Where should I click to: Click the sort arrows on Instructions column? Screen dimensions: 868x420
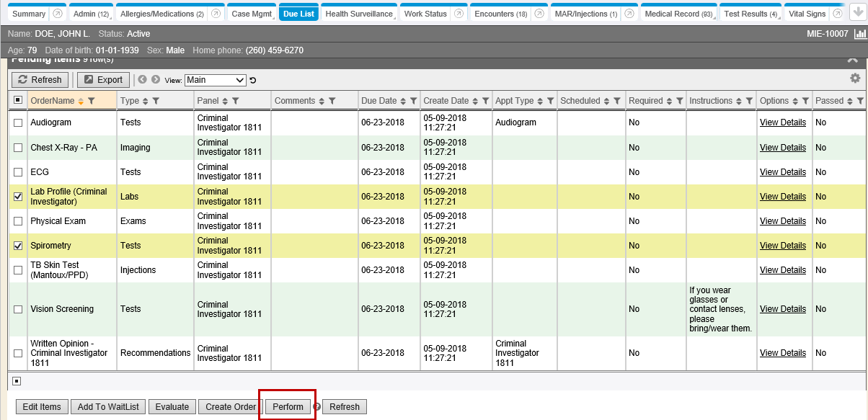(739, 101)
